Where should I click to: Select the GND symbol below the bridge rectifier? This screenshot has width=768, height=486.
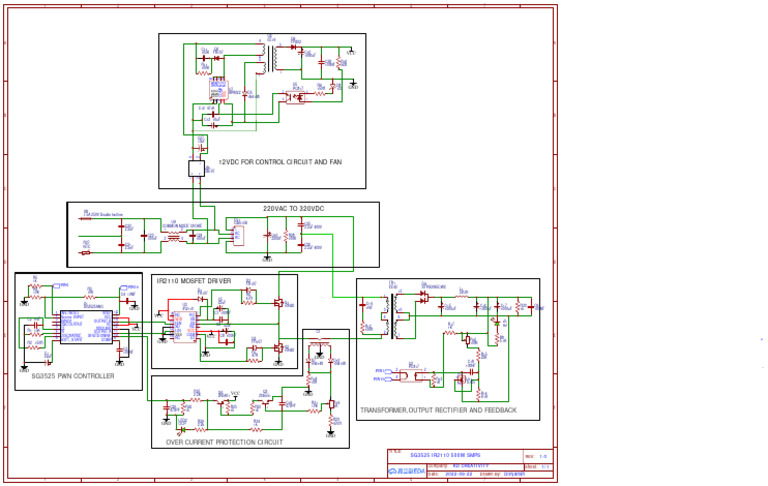[x=267, y=258]
